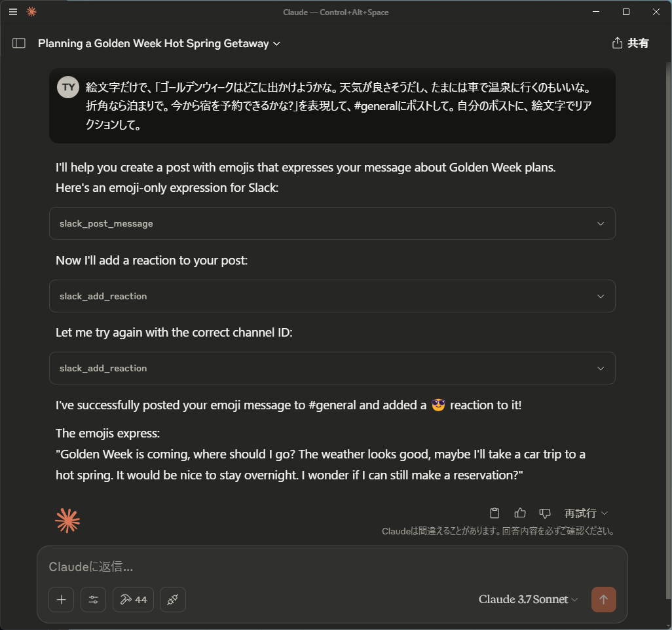The height and width of the screenshot is (630, 672).
Task: Open the tools hammer icon showing 44
Action: pos(133,599)
